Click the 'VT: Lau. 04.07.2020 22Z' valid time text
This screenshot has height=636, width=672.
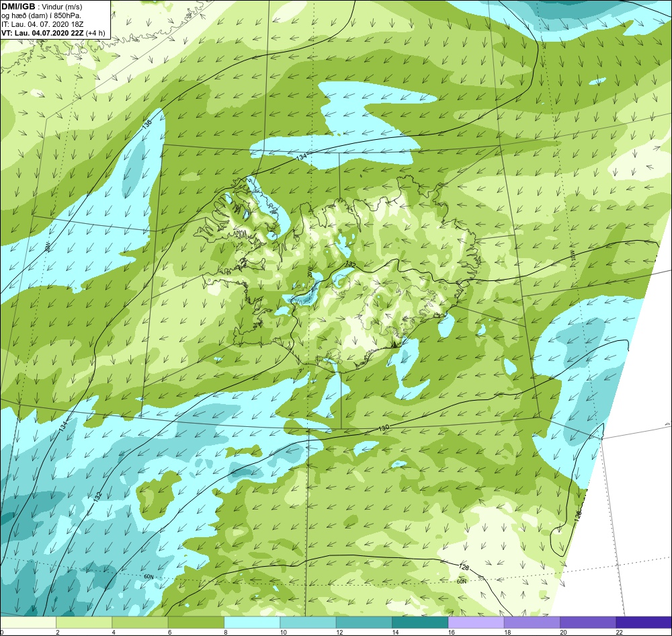click(x=43, y=32)
